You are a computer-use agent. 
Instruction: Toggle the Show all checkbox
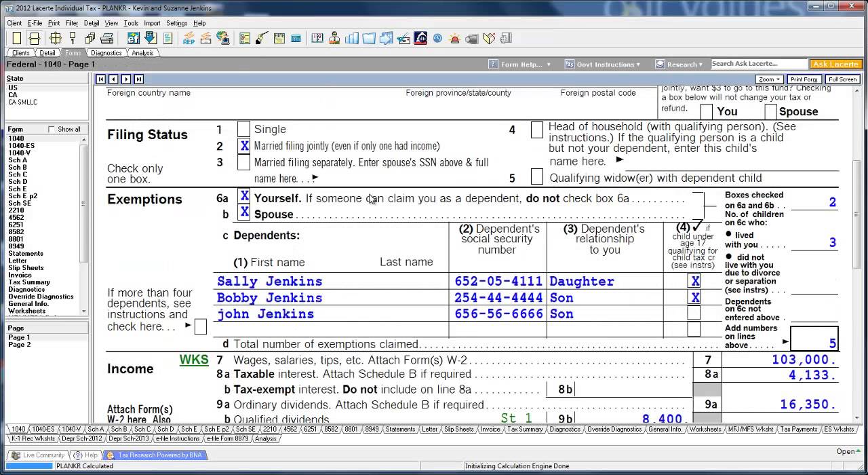(52, 129)
